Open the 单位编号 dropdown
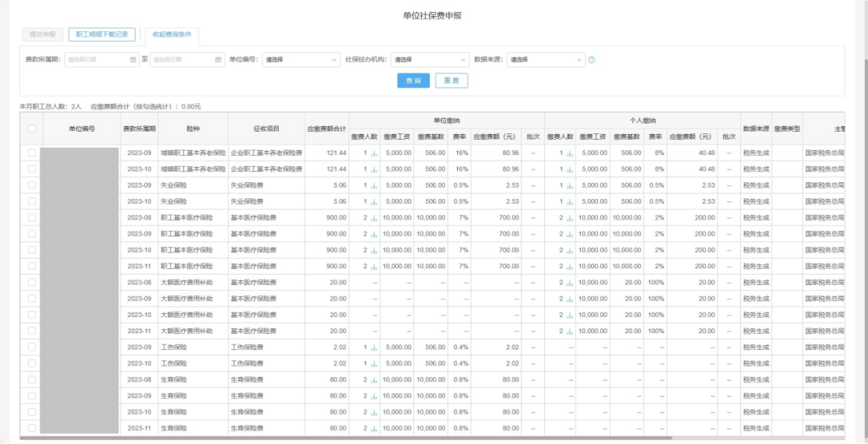The image size is (868, 444). coord(301,59)
